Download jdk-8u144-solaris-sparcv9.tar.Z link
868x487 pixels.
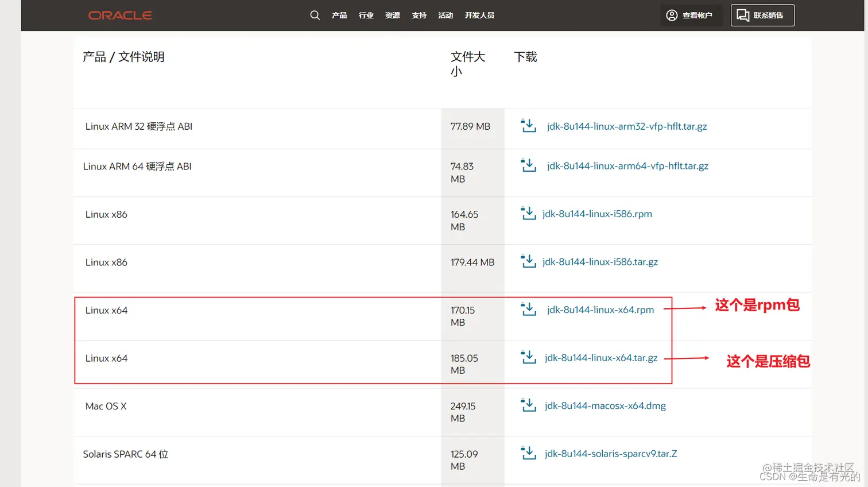click(611, 454)
